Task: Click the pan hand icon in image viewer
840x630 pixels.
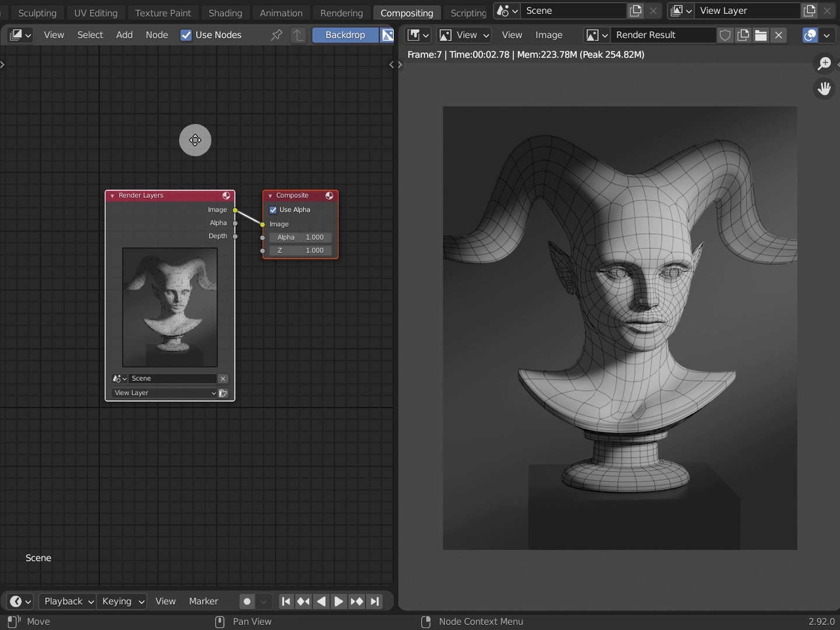Action: tap(824, 89)
